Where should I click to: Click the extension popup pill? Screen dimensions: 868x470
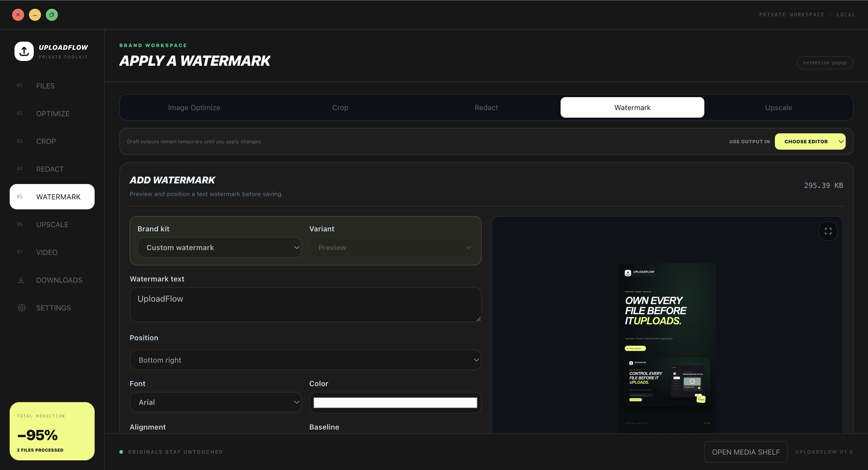click(825, 63)
